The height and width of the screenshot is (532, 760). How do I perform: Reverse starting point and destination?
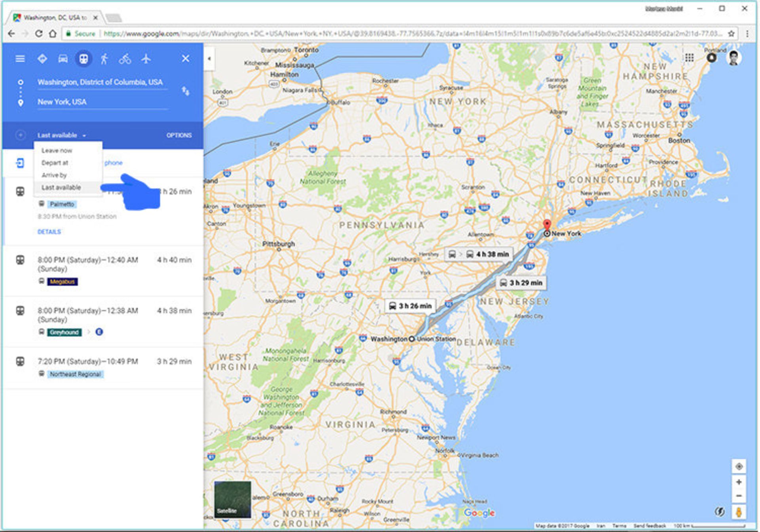pos(185,91)
